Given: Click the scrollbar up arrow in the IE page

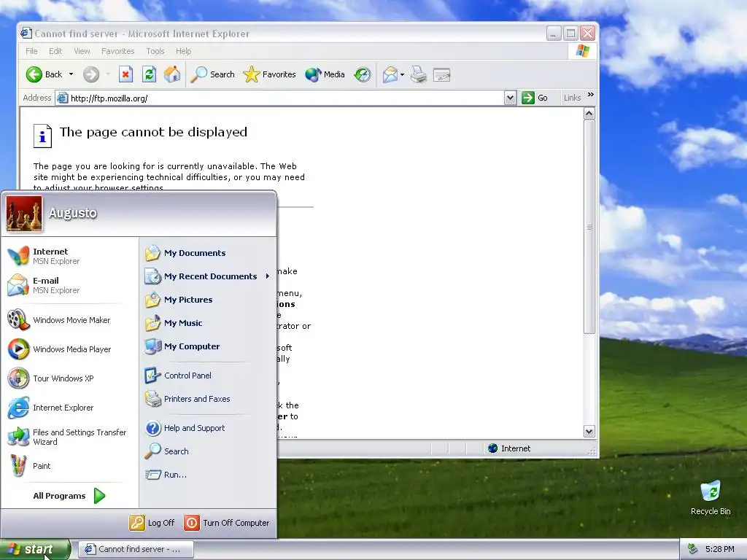Looking at the screenshot, I should [x=589, y=114].
